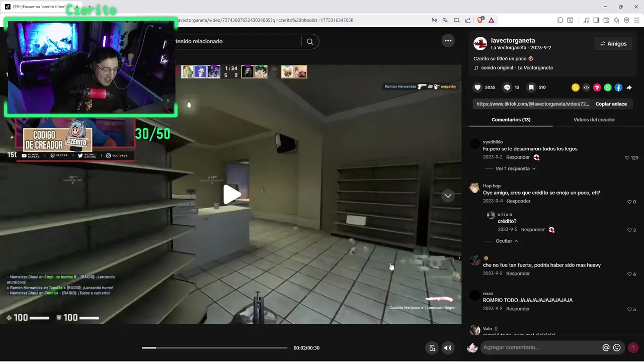The height and width of the screenshot is (362, 644).
Task: Play the paused TikTok video
Action: tap(232, 195)
